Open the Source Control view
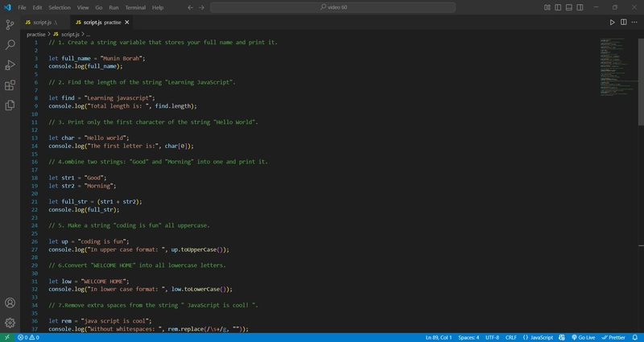644x342 pixels. [x=10, y=25]
